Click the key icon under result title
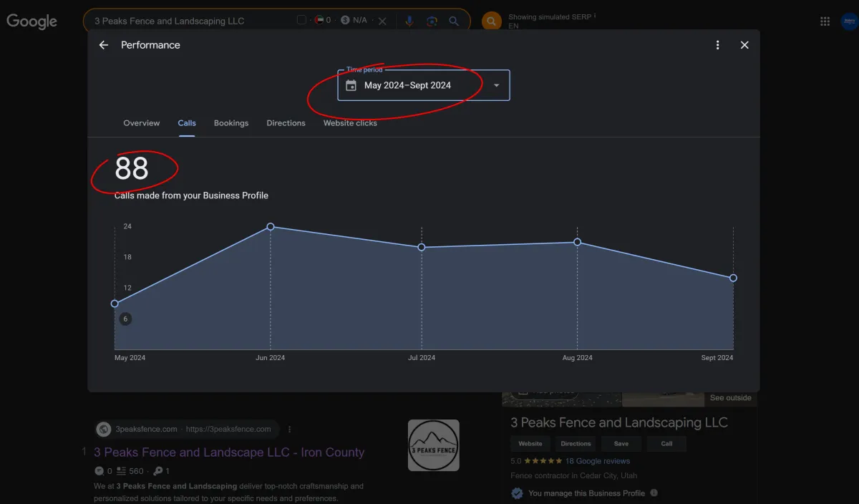859x504 pixels. click(157, 471)
